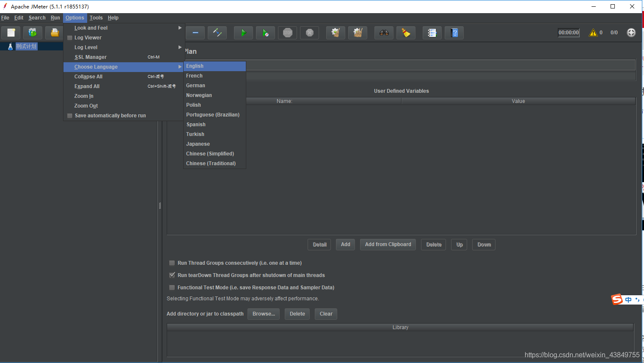Choose Portuguese (Brazilian) language

[215, 115]
